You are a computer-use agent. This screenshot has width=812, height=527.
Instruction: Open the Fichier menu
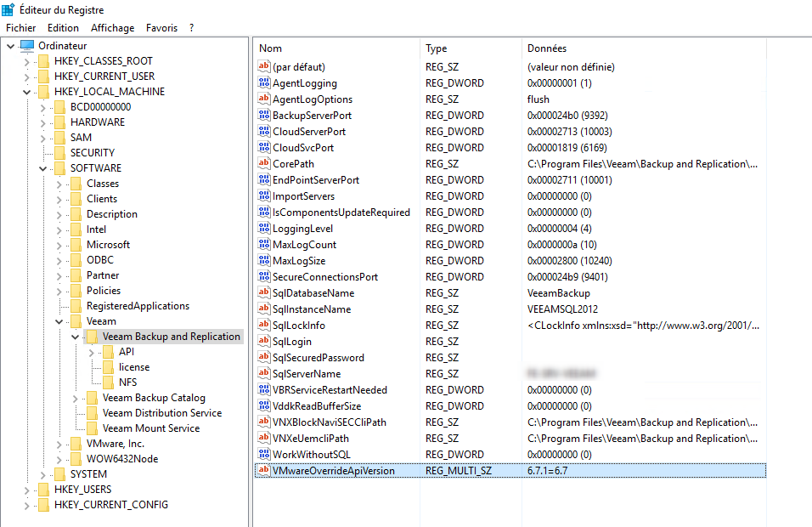pos(20,28)
